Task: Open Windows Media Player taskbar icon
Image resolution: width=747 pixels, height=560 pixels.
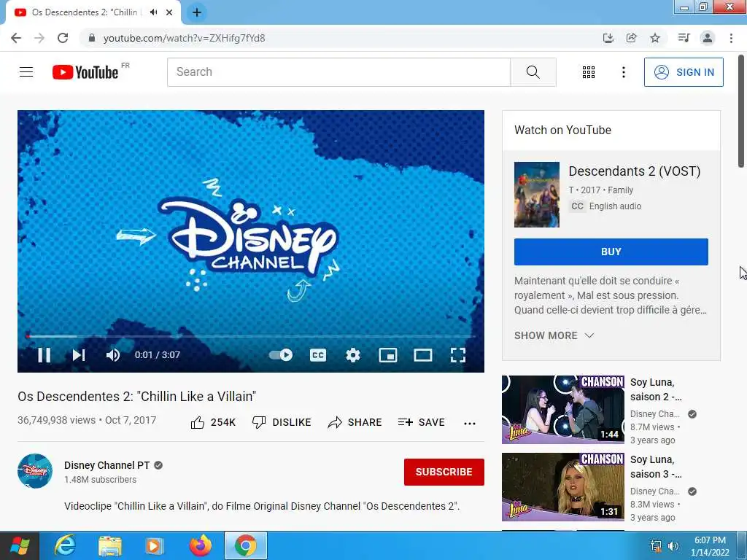Action: click(x=154, y=545)
